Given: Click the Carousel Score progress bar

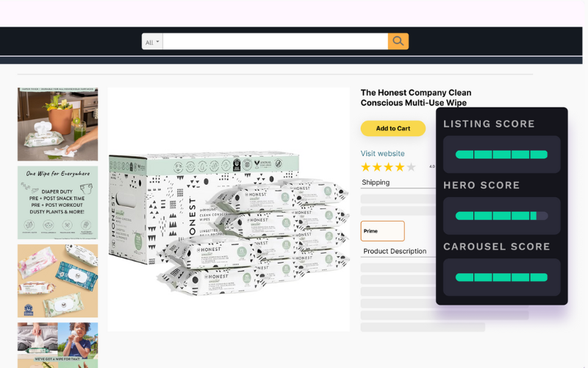Looking at the screenshot, I should [x=501, y=277].
